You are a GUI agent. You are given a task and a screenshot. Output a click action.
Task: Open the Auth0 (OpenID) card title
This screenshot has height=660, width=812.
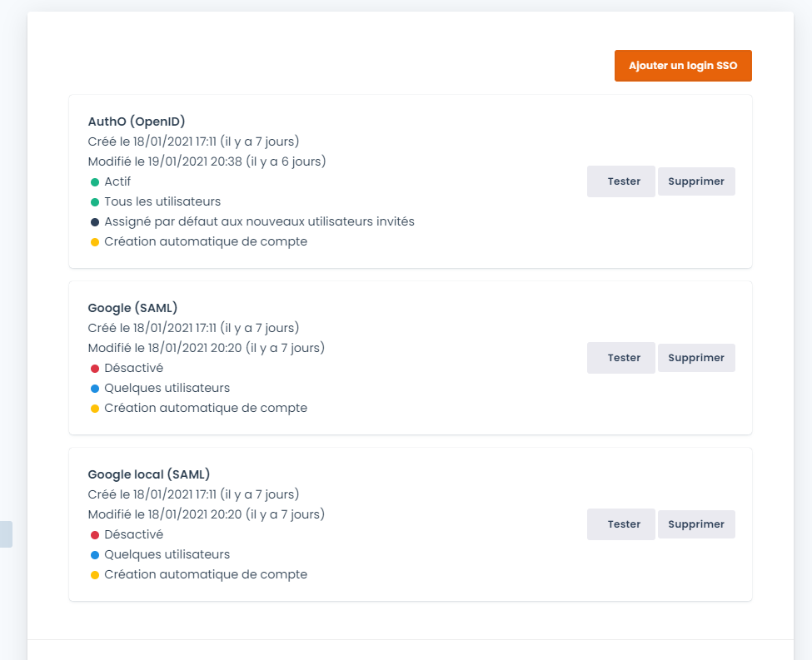(x=137, y=122)
